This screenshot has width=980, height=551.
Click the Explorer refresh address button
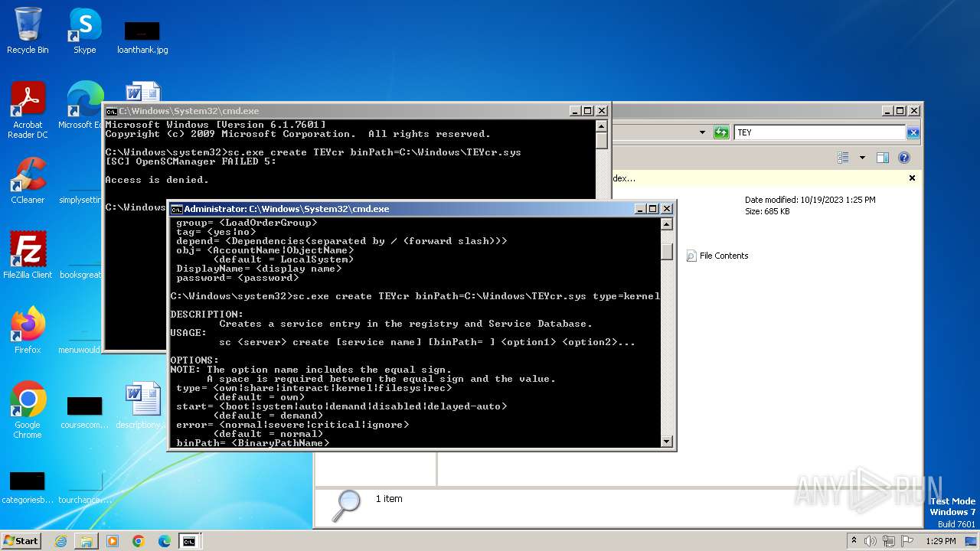tap(720, 132)
